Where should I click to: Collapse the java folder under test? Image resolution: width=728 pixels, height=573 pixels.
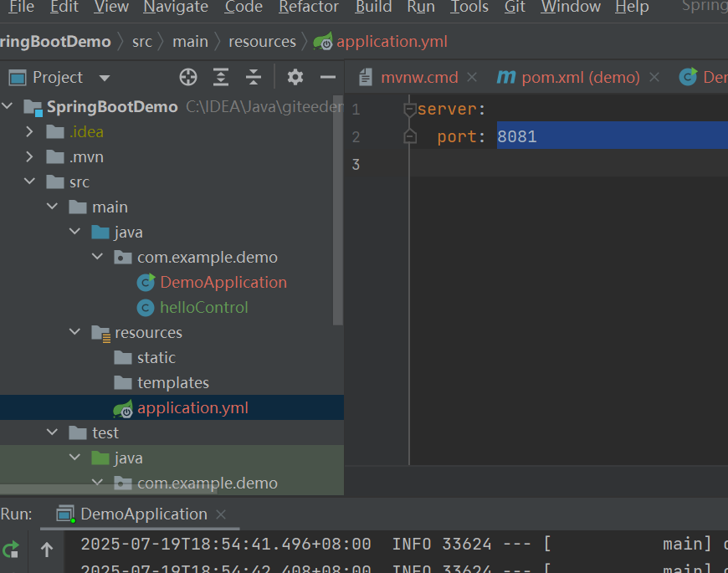click(x=74, y=457)
